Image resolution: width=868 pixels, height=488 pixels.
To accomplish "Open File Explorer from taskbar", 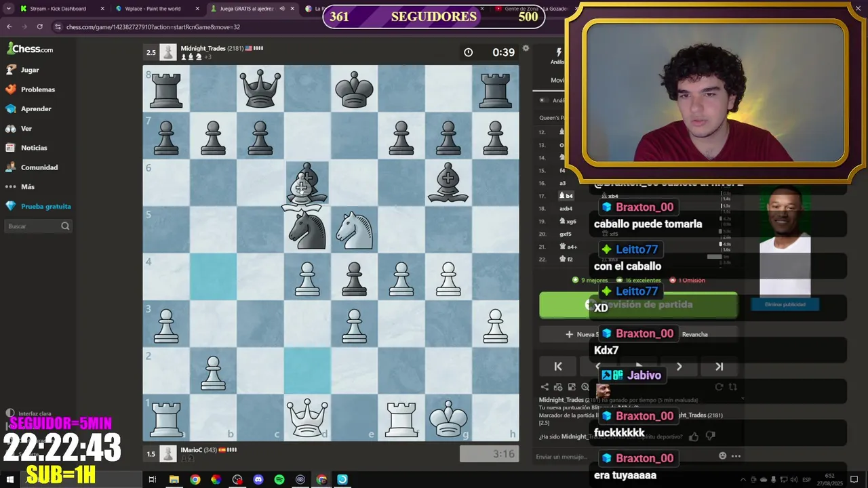I will pyautogui.click(x=174, y=479).
